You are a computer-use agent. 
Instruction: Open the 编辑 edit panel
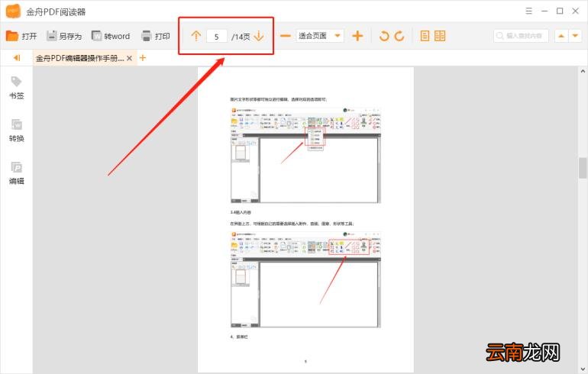(17, 173)
